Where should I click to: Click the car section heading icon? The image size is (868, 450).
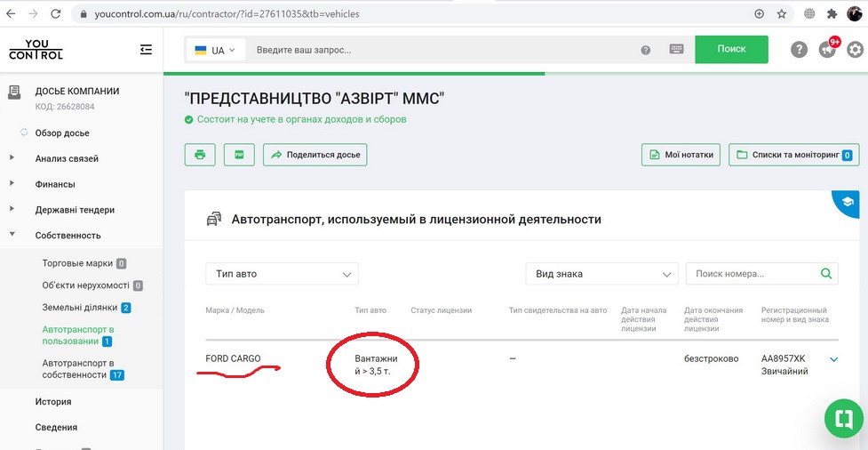click(214, 220)
